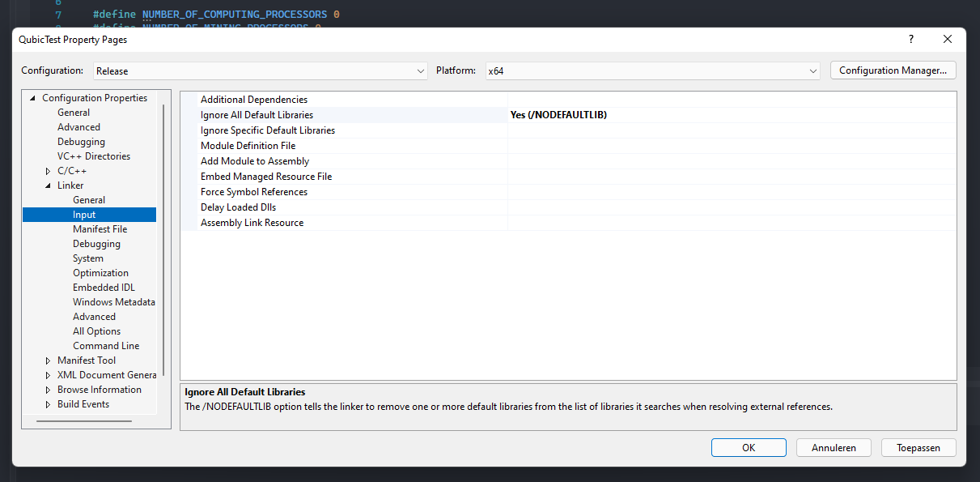The width and height of the screenshot is (980, 482).
Task: Select Command Line under Linker
Action: [x=106, y=346]
